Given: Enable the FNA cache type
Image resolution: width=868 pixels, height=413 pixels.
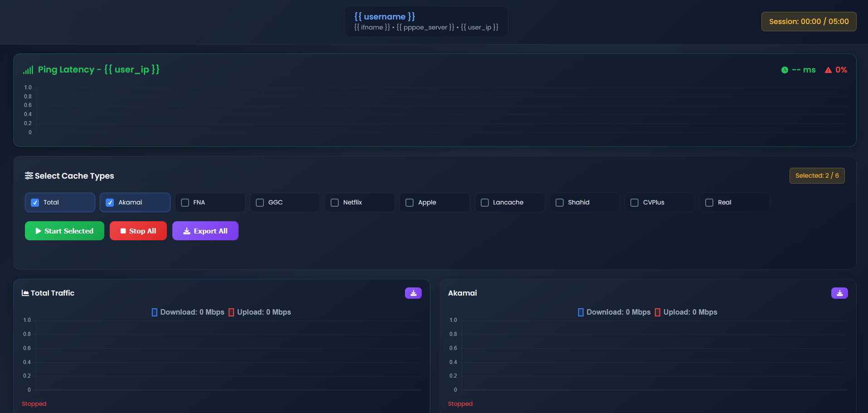Looking at the screenshot, I should (x=184, y=202).
